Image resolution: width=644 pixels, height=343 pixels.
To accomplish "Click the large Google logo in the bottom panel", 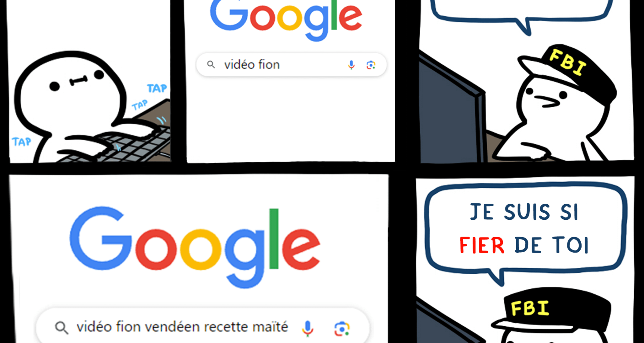I will coord(195,247).
